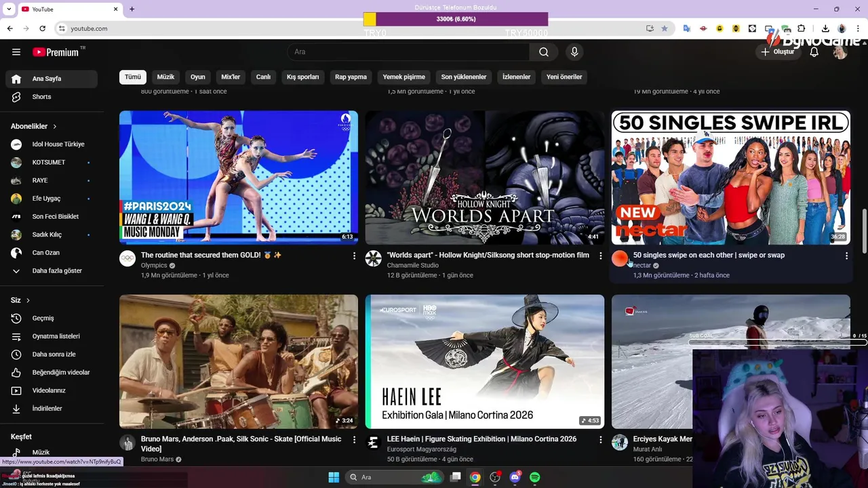
Task: Open the account avatar menu
Action: tap(840, 52)
